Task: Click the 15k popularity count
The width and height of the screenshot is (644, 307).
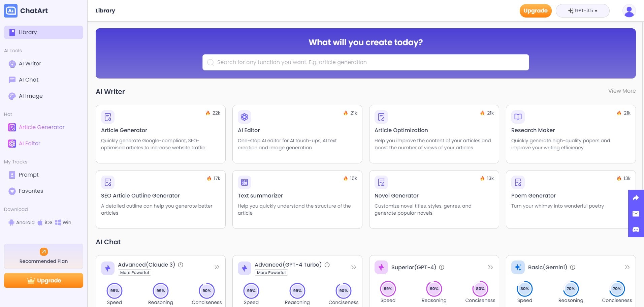Action: (353, 178)
